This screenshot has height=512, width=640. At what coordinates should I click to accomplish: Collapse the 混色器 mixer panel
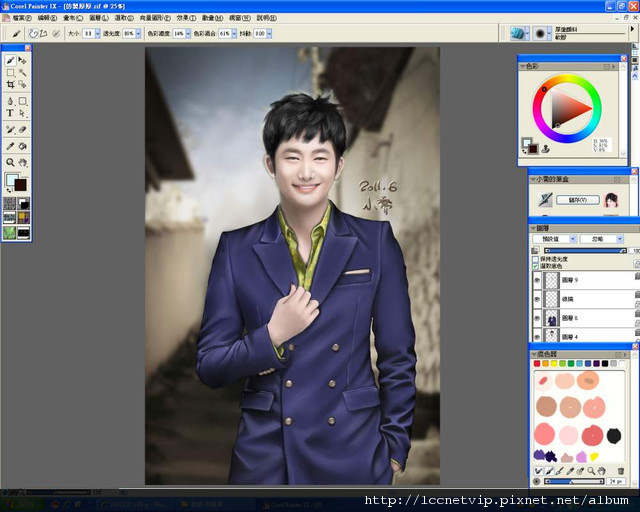point(533,354)
